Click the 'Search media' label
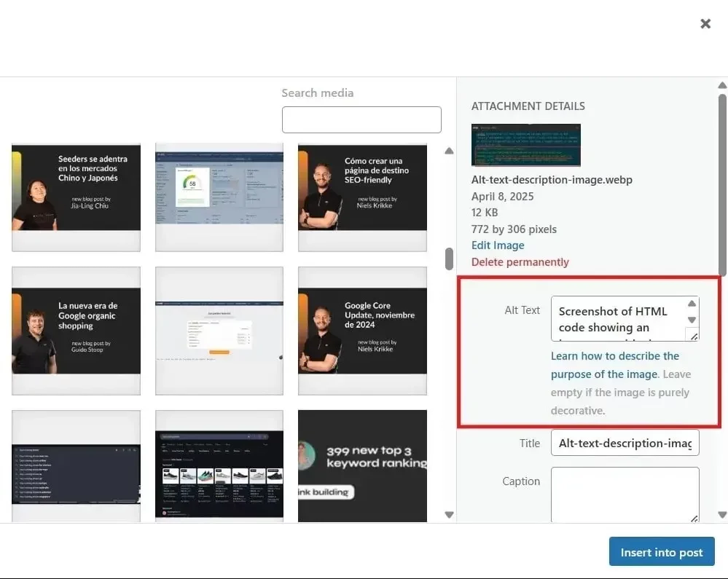This screenshot has height=579, width=728. click(318, 92)
